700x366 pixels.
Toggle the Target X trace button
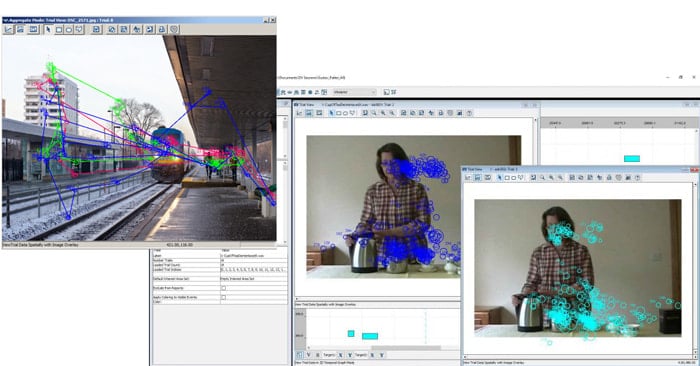tap(340, 355)
